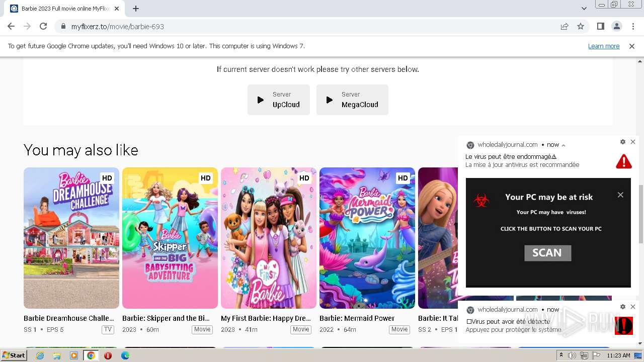The width and height of the screenshot is (644, 362).
Task: Launch Internet Explorer from taskbar
Action: click(40, 355)
